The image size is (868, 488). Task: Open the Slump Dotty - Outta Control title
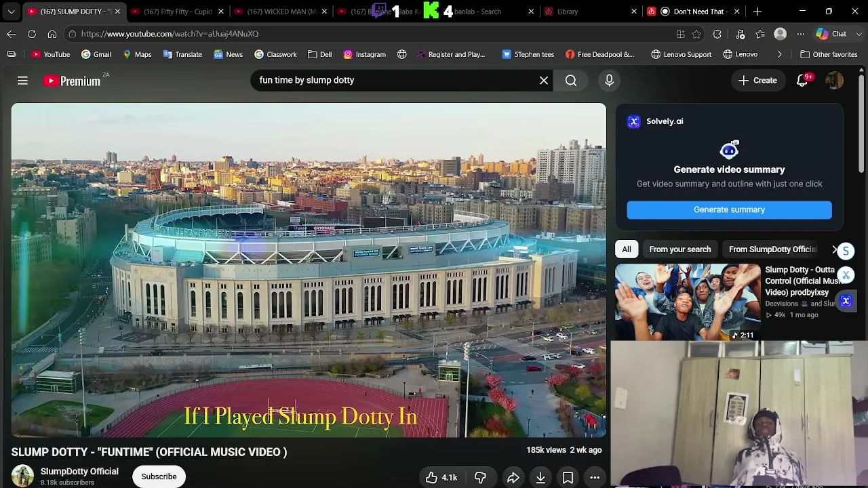802,281
